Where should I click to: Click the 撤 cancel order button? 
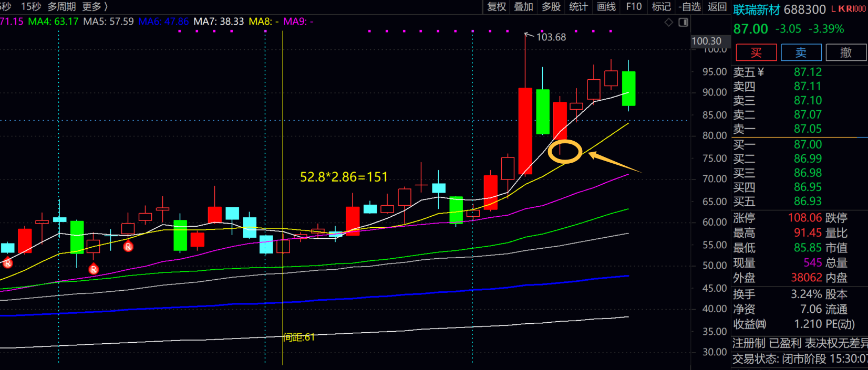(845, 52)
